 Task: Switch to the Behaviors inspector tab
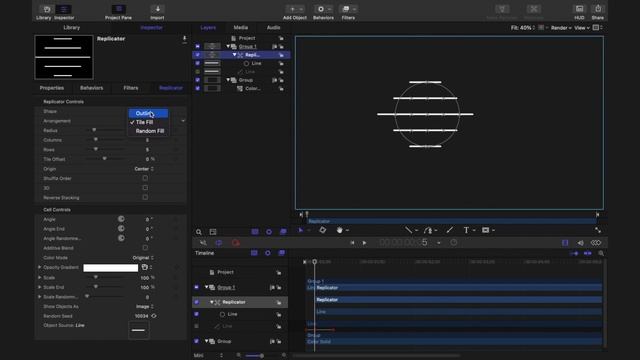click(x=91, y=88)
